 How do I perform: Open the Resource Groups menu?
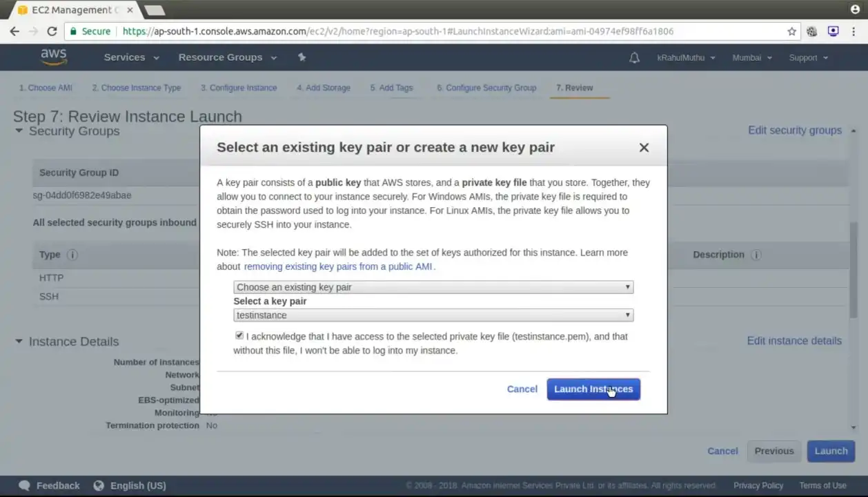227,57
